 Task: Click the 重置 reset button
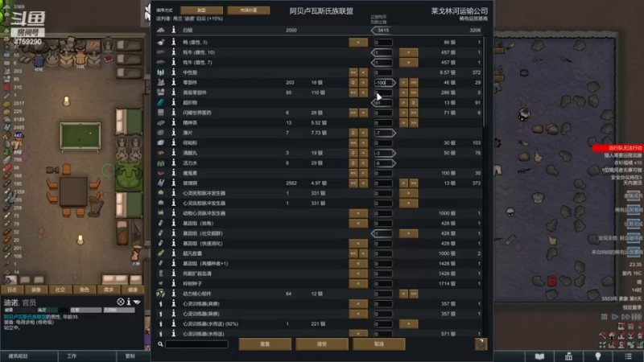coord(265,344)
